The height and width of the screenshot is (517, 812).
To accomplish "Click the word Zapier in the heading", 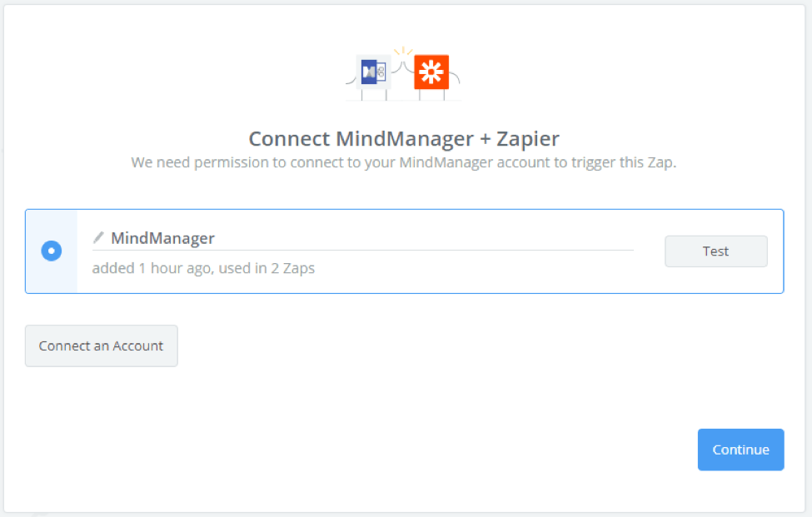I will click(x=528, y=139).
